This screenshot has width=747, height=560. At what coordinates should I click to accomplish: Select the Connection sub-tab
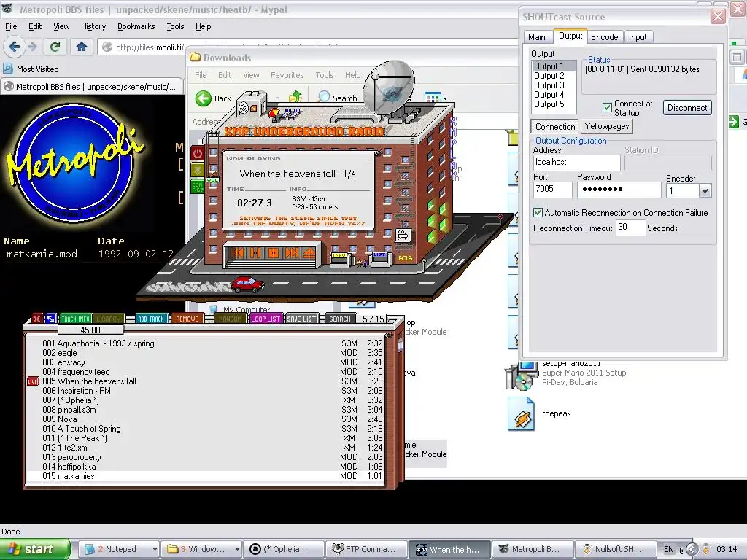tap(555, 127)
